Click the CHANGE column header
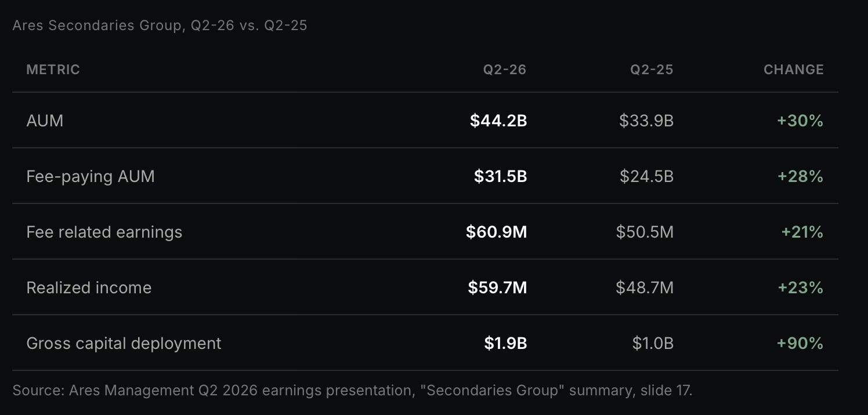The image size is (868, 415). tap(793, 70)
